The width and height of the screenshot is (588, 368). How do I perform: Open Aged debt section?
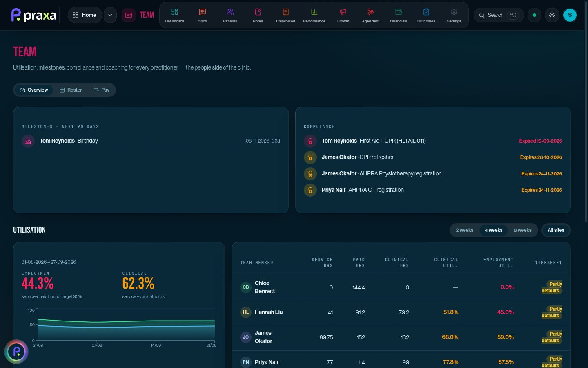tap(370, 15)
